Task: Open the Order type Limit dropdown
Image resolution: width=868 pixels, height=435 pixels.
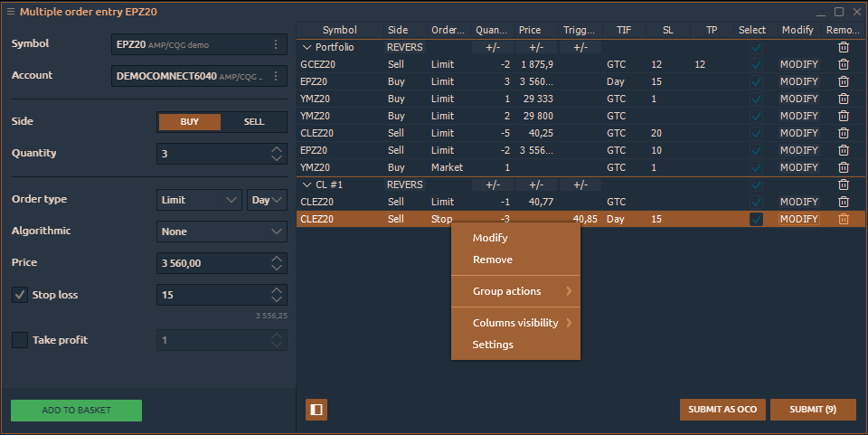Action: pyautogui.click(x=199, y=200)
